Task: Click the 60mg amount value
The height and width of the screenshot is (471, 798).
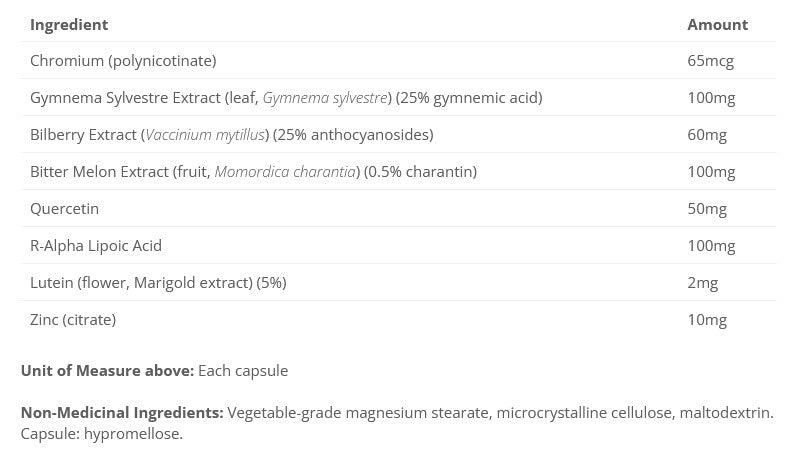Action: point(707,135)
